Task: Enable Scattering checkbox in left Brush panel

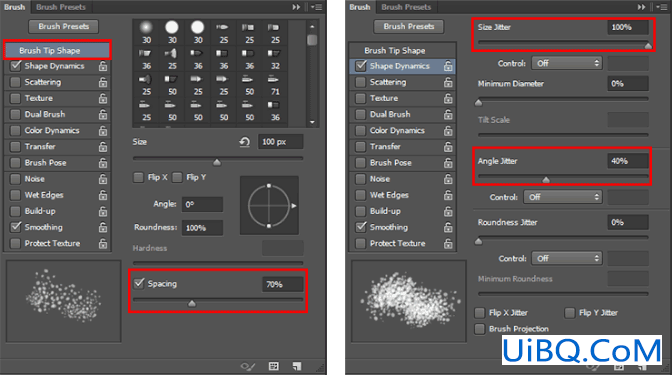Action: pyautogui.click(x=15, y=82)
